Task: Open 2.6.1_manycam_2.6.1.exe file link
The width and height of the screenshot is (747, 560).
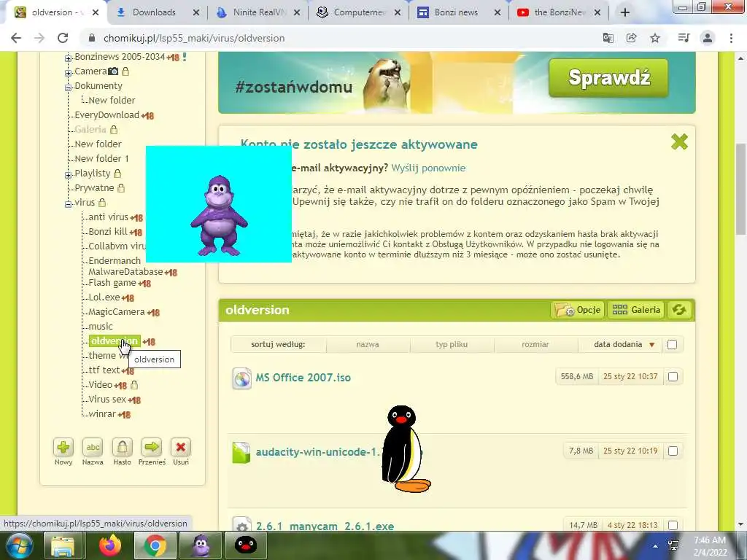Action: click(325, 526)
